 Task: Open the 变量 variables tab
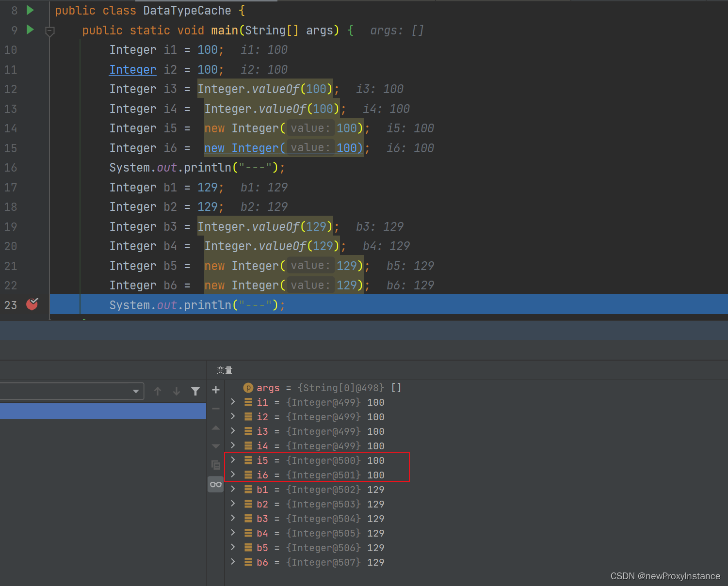(225, 370)
